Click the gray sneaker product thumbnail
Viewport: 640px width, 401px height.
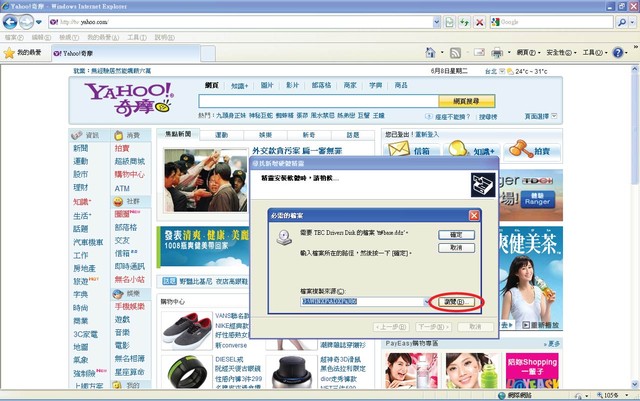(x=187, y=330)
